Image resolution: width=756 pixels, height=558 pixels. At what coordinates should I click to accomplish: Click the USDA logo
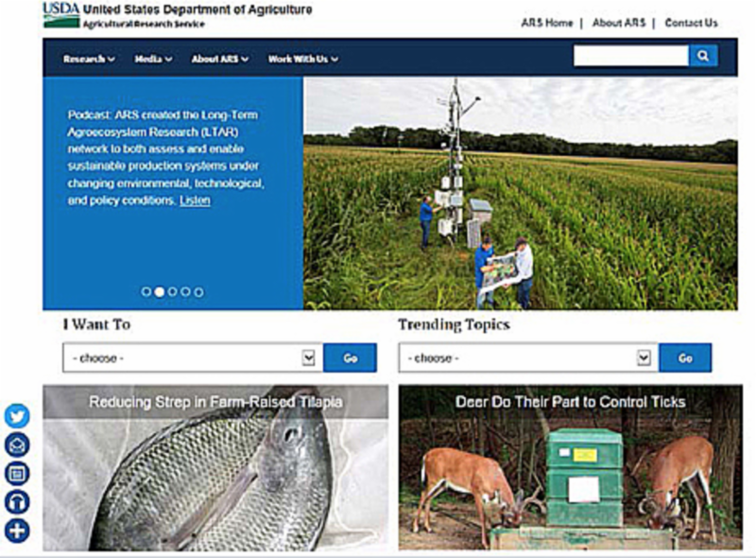[x=61, y=15]
